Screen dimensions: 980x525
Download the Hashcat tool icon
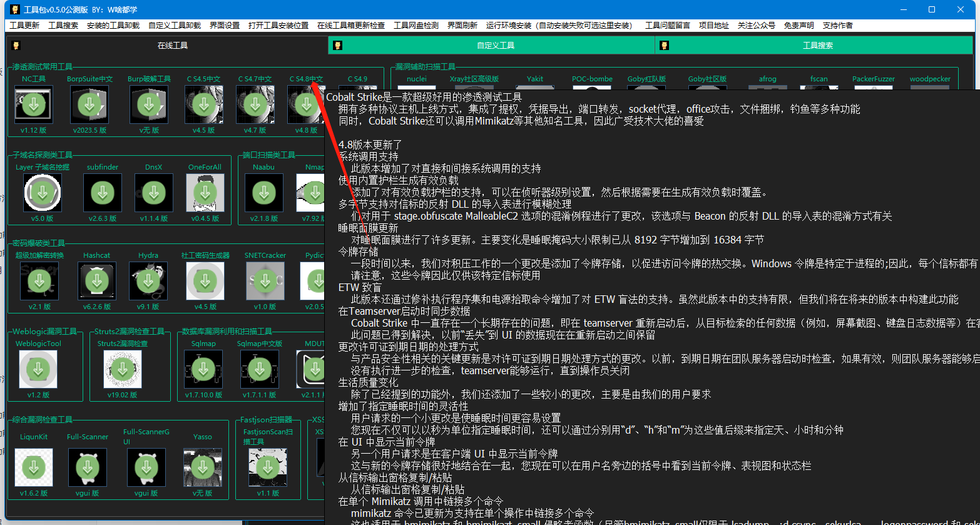(x=97, y=281)
